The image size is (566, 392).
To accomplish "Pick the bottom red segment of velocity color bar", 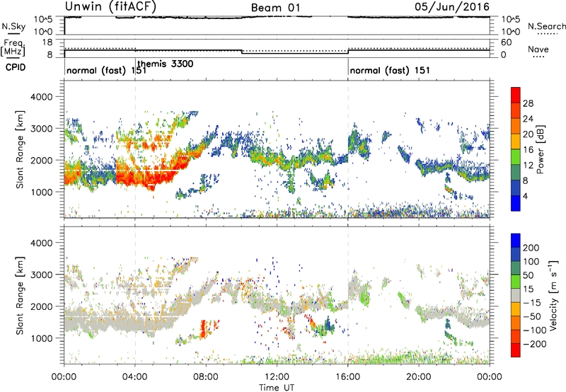I will (x=516, y=350).
